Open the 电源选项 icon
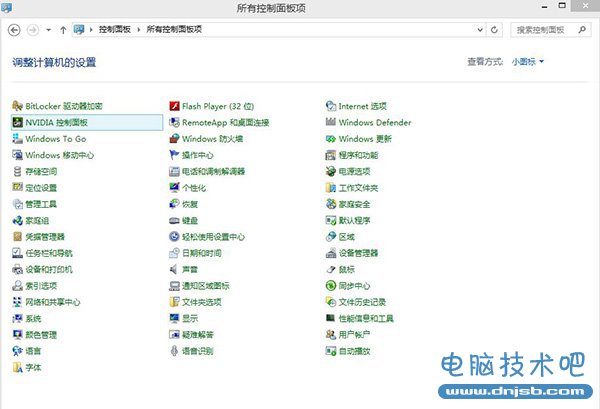The width and height of the screenshot is (600, 409). (x=331, y=171)
